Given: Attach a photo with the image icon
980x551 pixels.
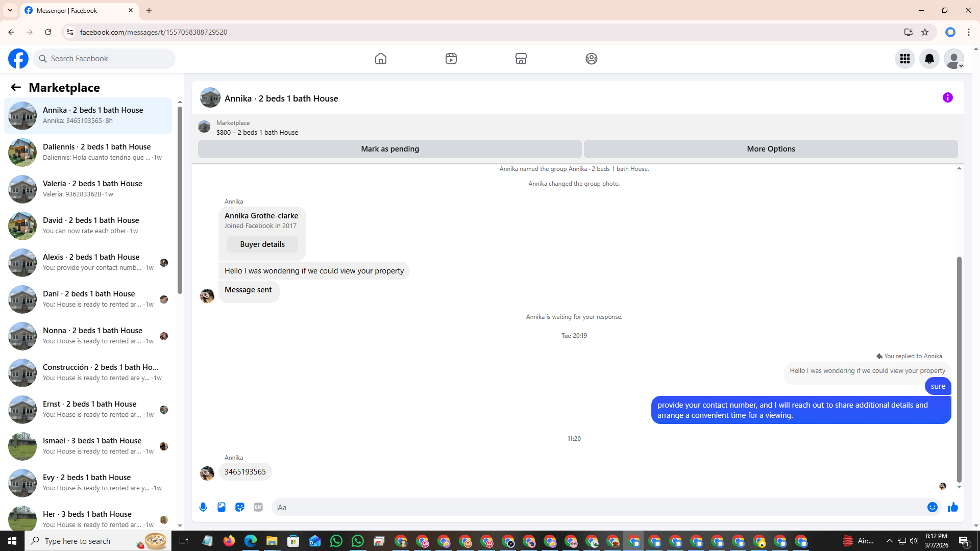Looking at the screenshot, I should click(222, 507).
